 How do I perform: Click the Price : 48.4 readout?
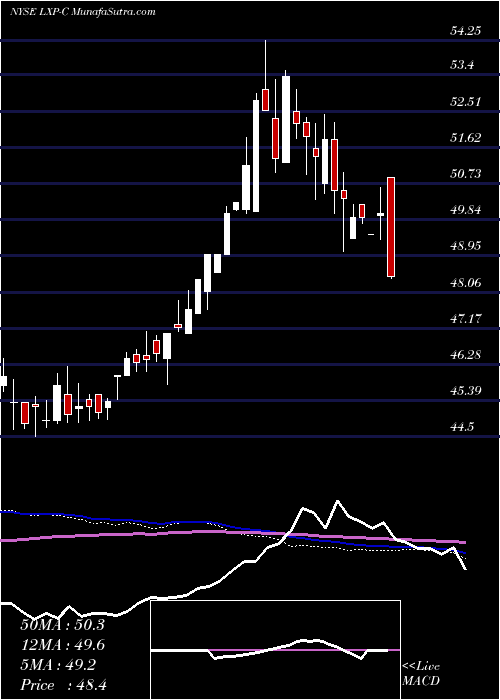click(x=62, y=685)
